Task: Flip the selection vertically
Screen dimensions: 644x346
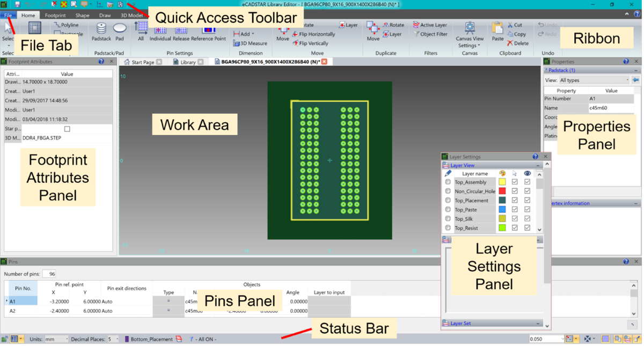Action: click(311, 43)
